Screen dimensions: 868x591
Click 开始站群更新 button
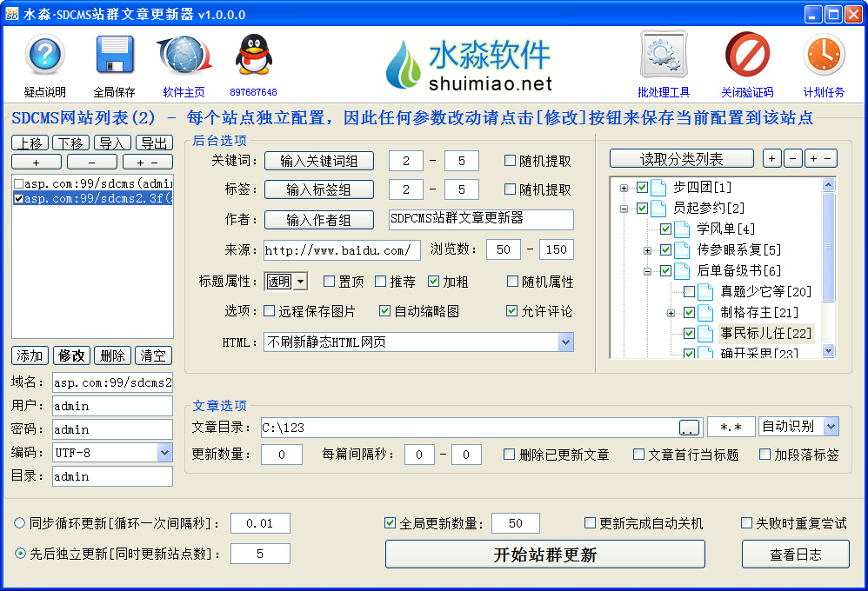(x=545, y=554)
